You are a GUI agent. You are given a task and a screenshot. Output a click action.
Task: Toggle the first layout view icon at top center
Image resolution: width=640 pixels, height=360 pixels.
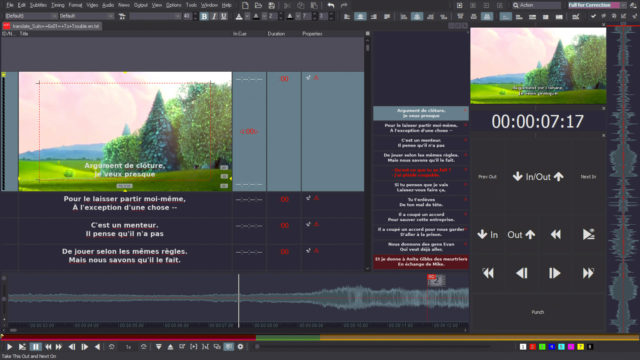click(x=460, y=5)
